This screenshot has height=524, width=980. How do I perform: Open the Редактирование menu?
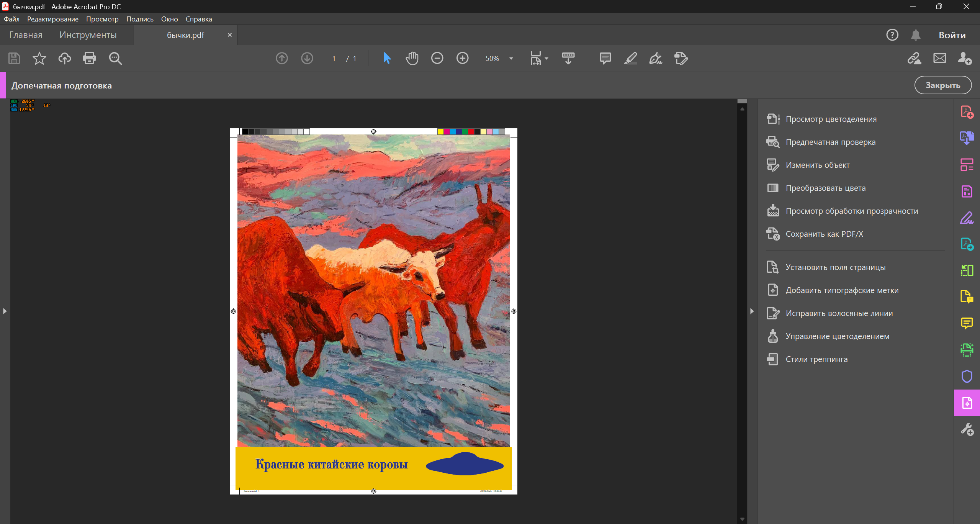coord(53,19)
